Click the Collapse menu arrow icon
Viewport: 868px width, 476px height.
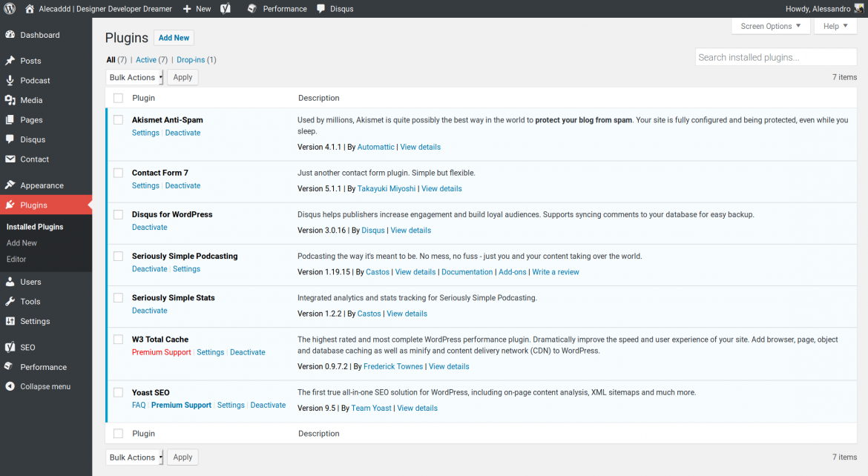[10, 386]
